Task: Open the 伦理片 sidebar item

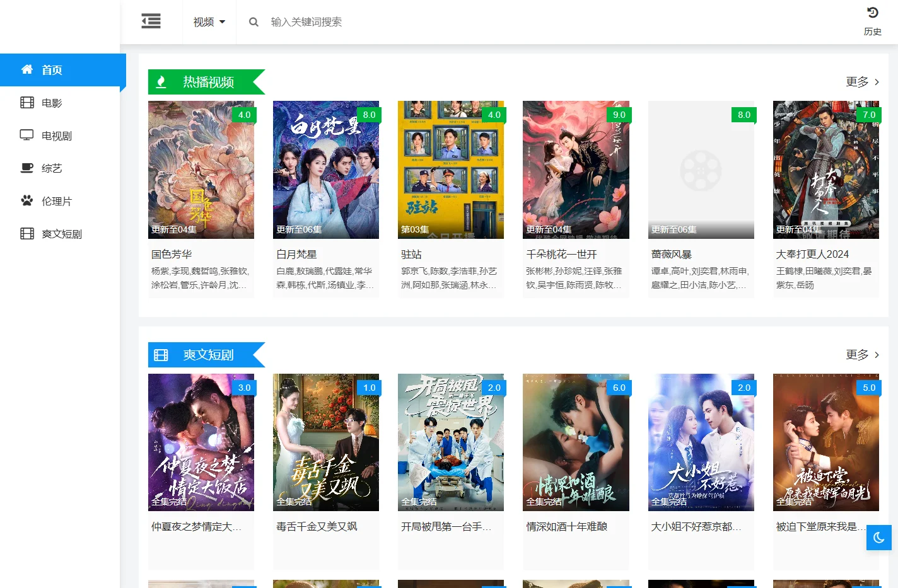Action: pyautogui.click(x=60, y=201)
